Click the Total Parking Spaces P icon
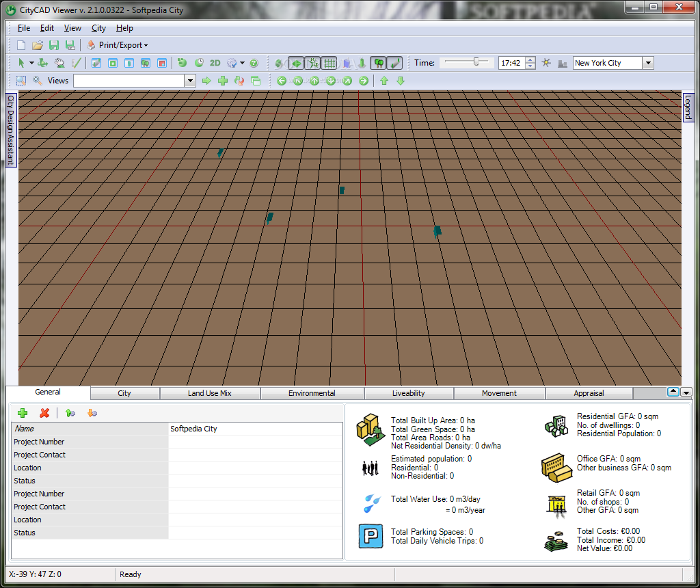Image resolution: width=700 pixels, height=588 pixels. (371, 536)
